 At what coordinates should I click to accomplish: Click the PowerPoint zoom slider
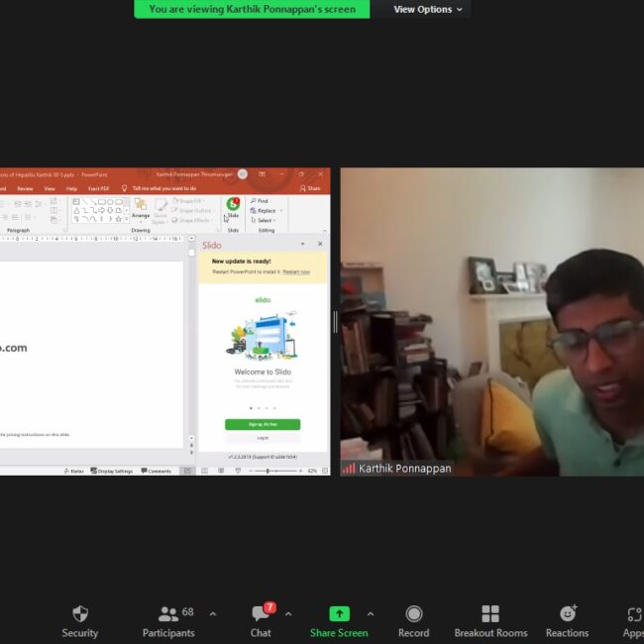click(x=269, y=471)
